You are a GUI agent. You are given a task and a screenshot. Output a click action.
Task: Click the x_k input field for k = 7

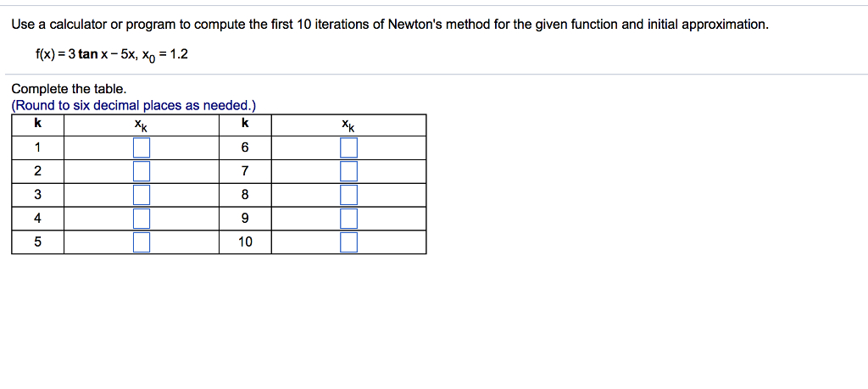[348, 172]
